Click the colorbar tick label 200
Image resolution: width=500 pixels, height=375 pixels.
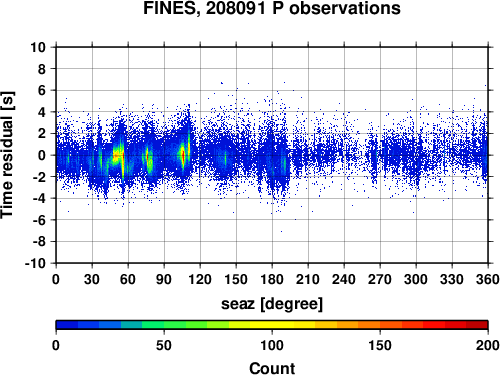pyautogui.click(x=488, y=345)
